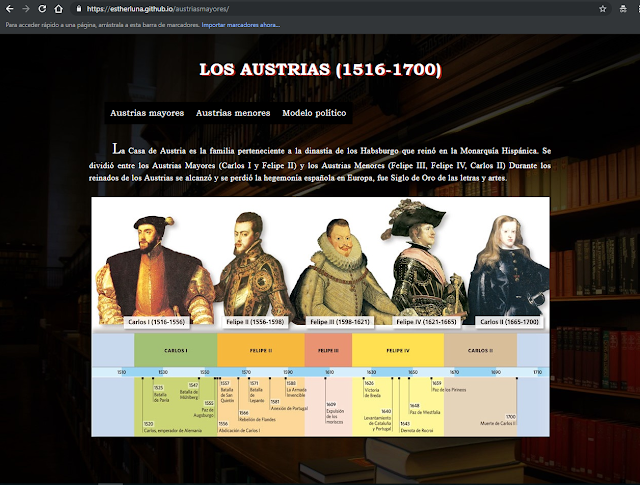Click the 1710 mark on the timeline axis
This screenshot has height=485, width=640.
point(538,372)
